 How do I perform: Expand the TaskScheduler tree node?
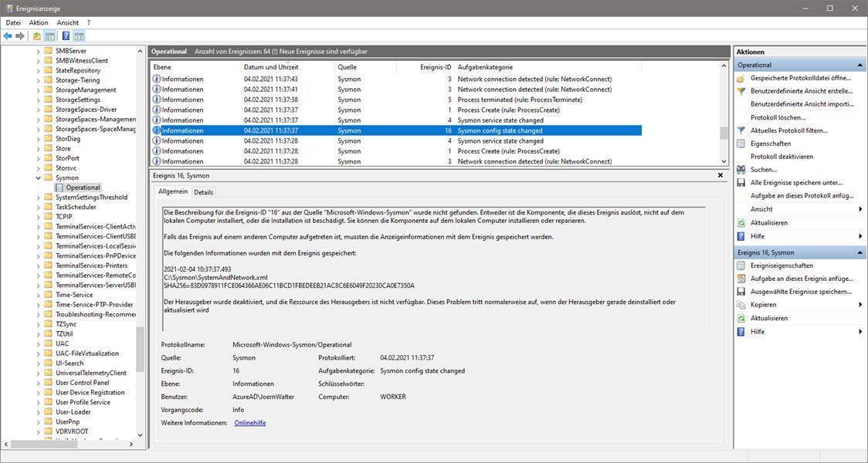[39, 207]
